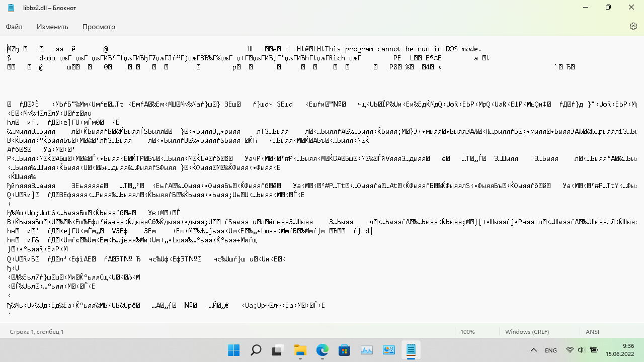Click the 'MZ' header at start of file text

[11, 49]
